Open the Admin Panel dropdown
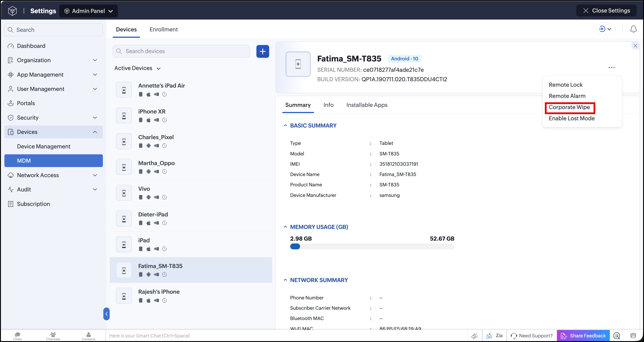Viewport: 644px width, 342px height. click(88, 11)
